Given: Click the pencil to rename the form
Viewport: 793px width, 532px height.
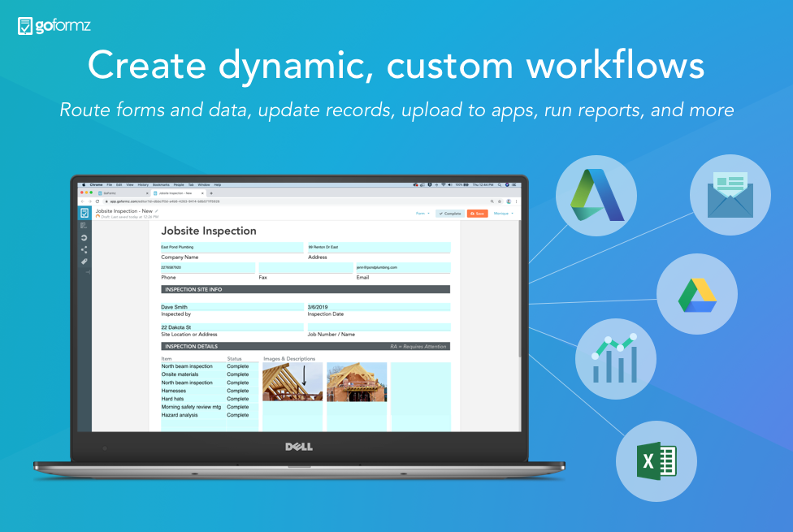Looking at the screenshot, I should coord(157,211).
